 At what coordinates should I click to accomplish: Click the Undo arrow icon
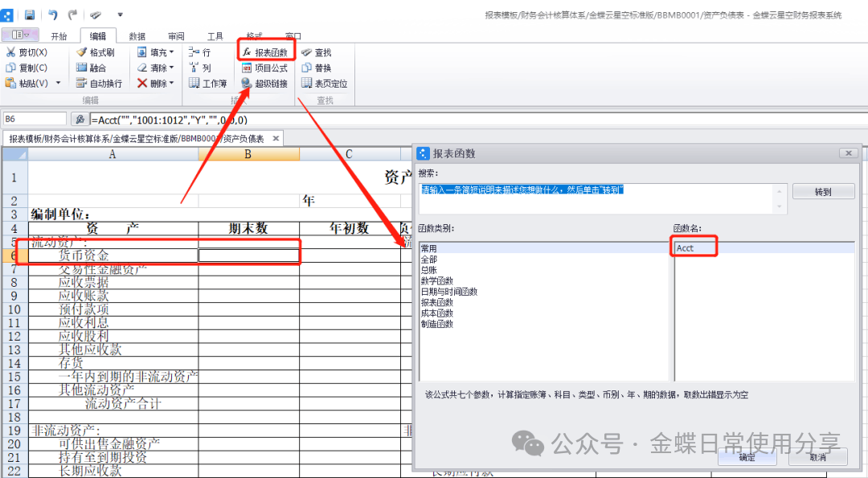point(53,14)
